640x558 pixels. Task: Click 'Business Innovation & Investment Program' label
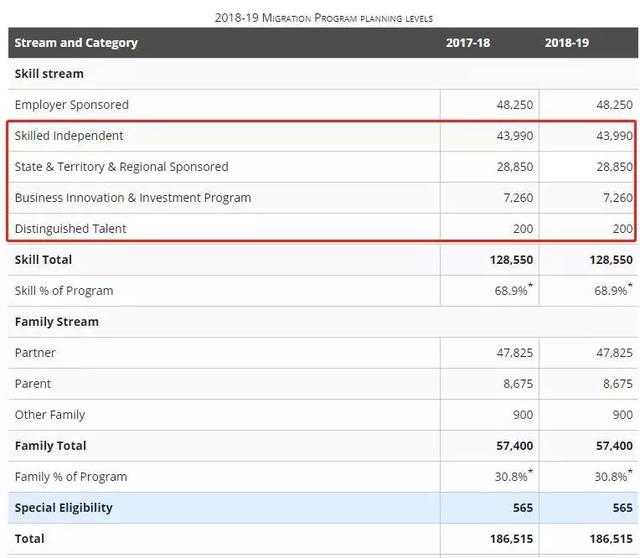(x=132, y=198)
